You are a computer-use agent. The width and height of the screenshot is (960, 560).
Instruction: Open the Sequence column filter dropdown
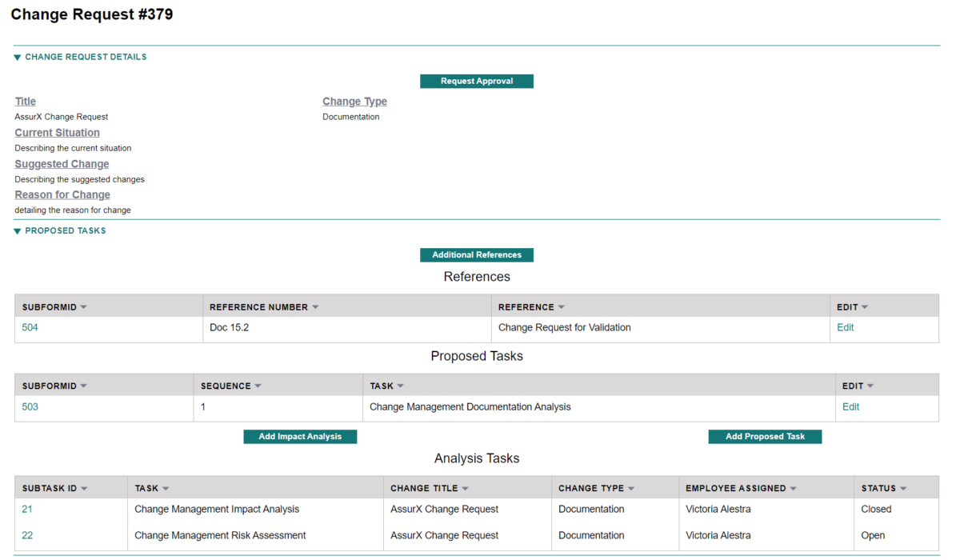[x=258, y=385]
